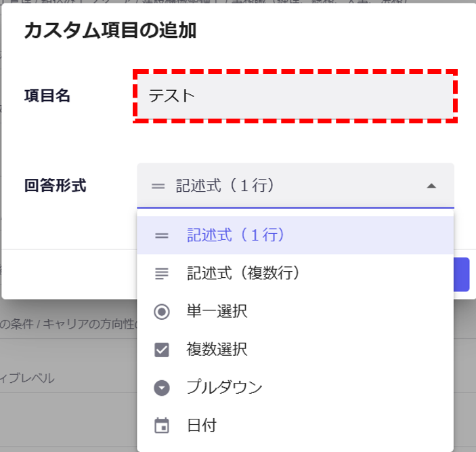Click the 回答形式 combo box showing 記述式（１行）
476x452 pixels.
(x=284, y=186)
